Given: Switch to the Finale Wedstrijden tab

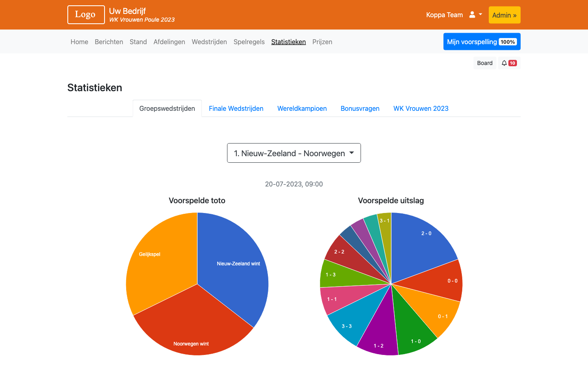Looking at the screenshot, I should pyautogui.click(x=236, y=108).
